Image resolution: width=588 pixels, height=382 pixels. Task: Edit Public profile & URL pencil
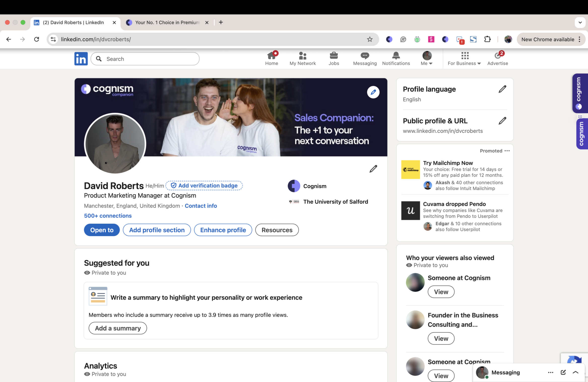click(502, 121)
